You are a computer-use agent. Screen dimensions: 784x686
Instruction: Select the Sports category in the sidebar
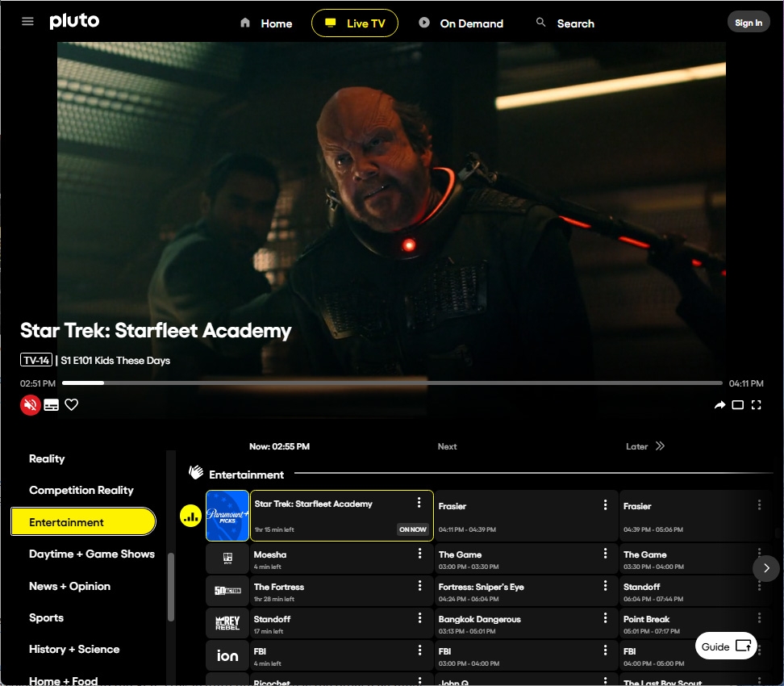(x=46, y=617)
